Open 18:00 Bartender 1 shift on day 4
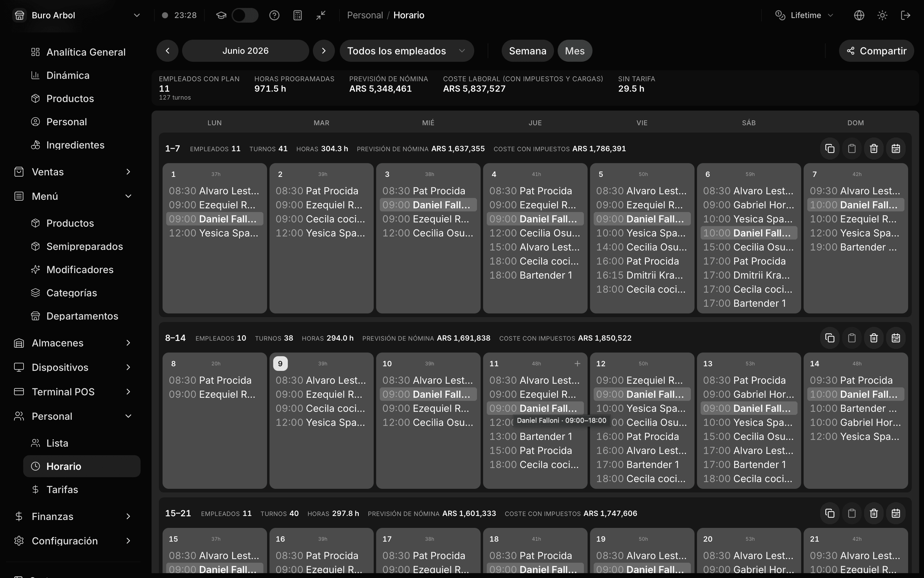Screen dimensions: 924x578 point(535,275)
